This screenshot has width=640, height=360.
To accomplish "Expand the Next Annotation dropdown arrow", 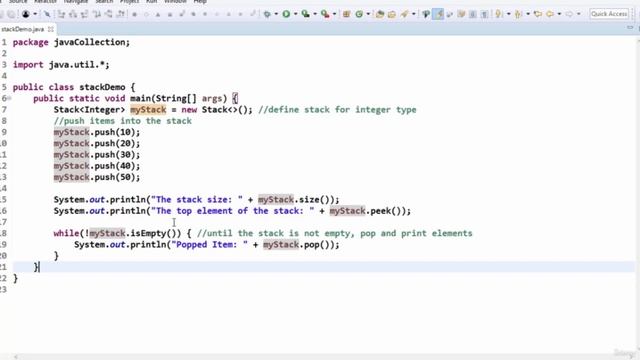I will (508, 14).
